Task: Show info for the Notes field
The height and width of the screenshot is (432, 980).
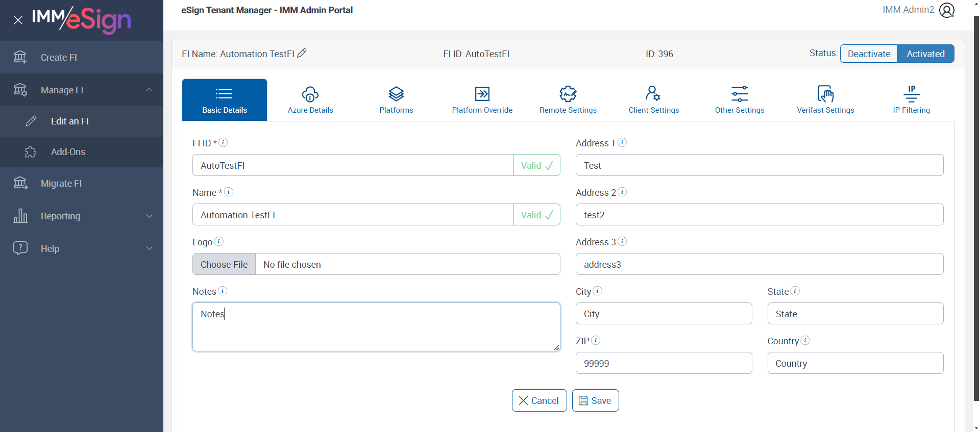Action: click(x=223, y=291)
